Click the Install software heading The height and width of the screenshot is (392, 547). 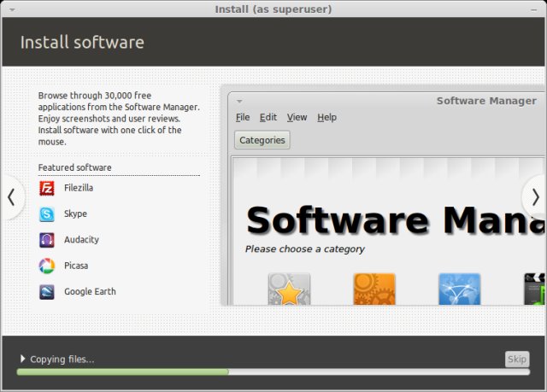82,42
